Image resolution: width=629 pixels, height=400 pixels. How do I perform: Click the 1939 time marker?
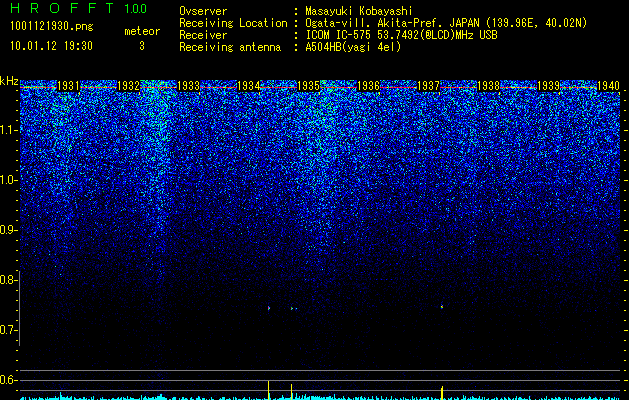coord(548,86)
